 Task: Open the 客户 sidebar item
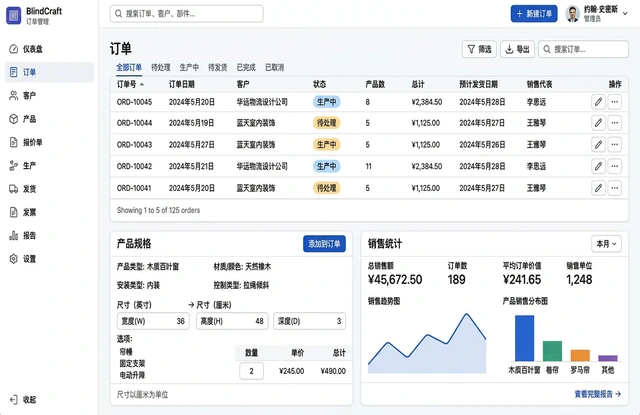coord(49,95)
